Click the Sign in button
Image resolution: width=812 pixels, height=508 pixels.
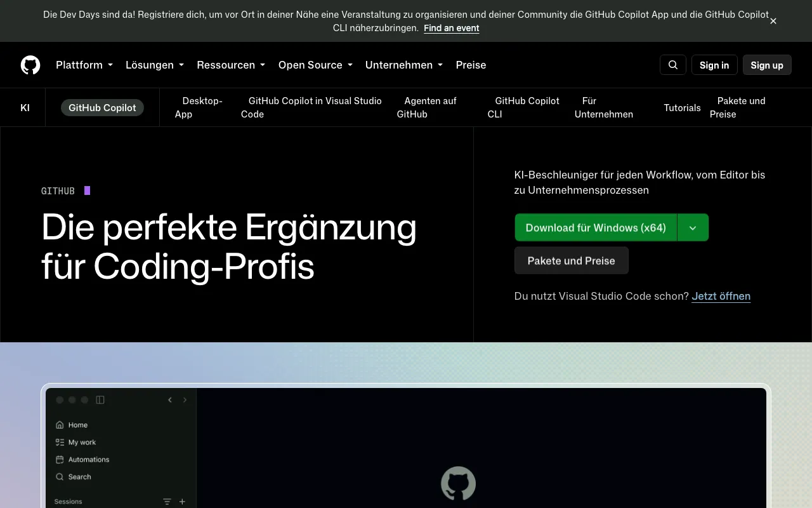[714, 65]
